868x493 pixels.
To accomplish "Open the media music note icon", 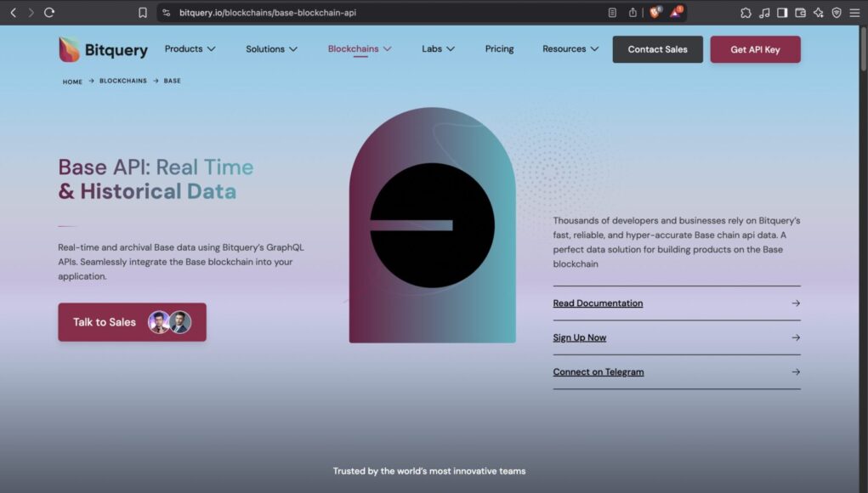I will (x=764, y=12).
